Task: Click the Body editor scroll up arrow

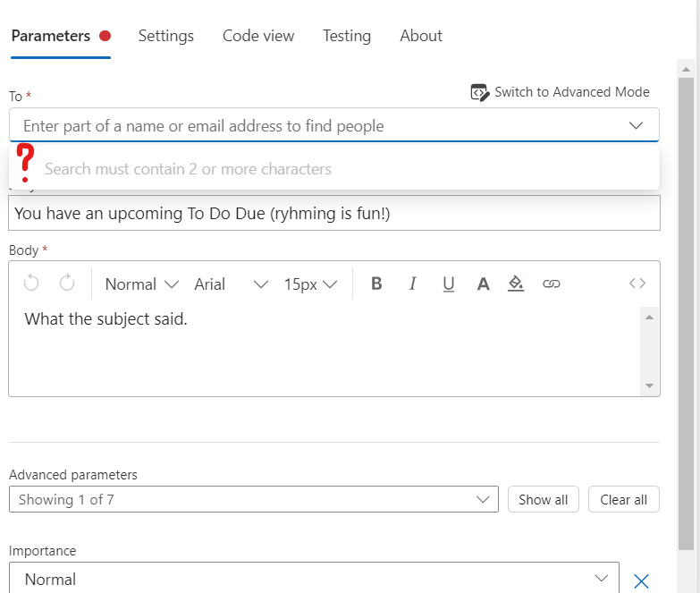Action: tap(650, 317)
